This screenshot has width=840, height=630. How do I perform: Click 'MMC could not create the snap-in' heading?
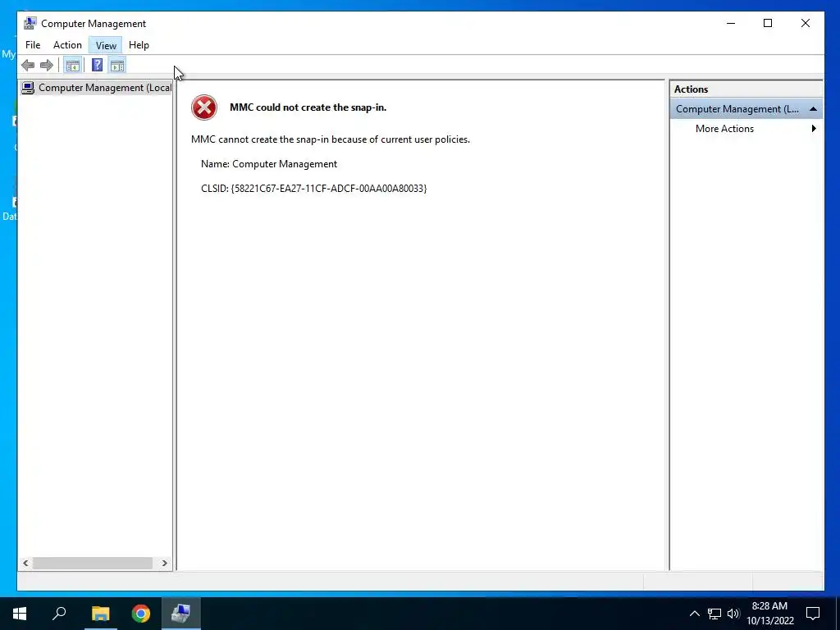click(x=308, y=107)
